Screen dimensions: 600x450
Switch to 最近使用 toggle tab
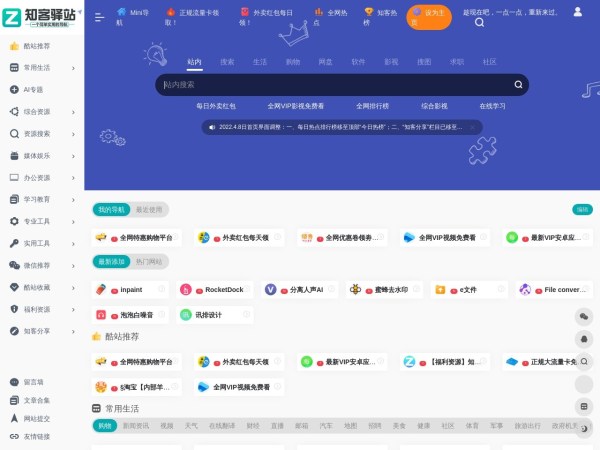pos(148,210)
